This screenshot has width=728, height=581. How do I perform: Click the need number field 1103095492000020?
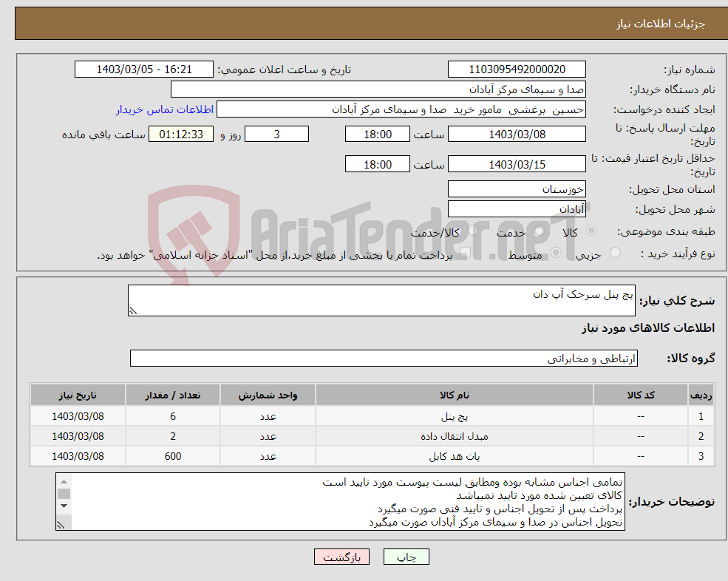[517, 69]
